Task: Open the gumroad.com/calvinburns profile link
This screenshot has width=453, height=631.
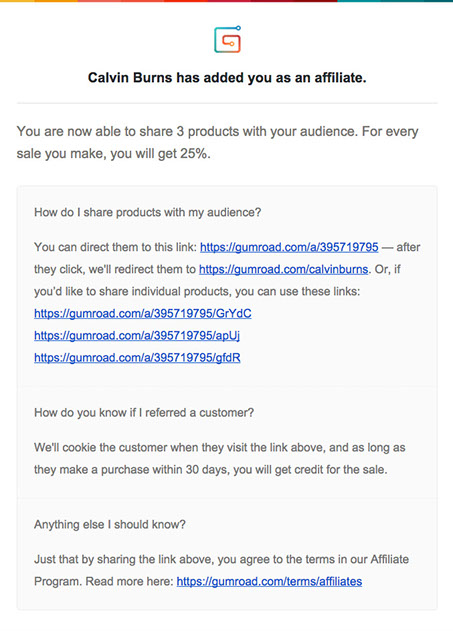Action: click(x=284, y=269)
